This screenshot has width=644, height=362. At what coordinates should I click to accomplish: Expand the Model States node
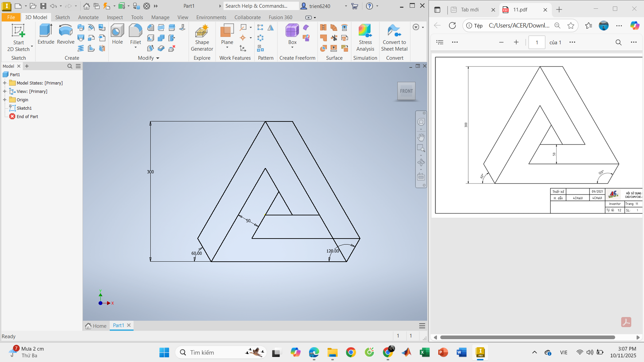(x=5, y=83)
